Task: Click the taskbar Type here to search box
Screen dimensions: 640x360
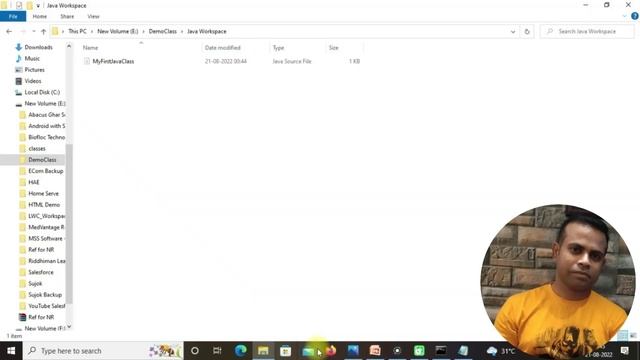Action: click(x=103, y=351)
